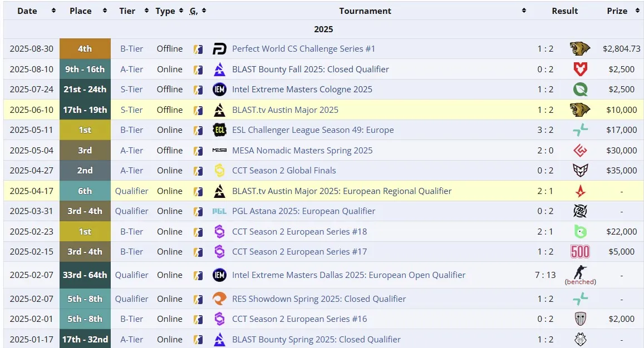Click opponent team logo in Perfect World row
Screen dimensions: 644x348
(580, 49)
